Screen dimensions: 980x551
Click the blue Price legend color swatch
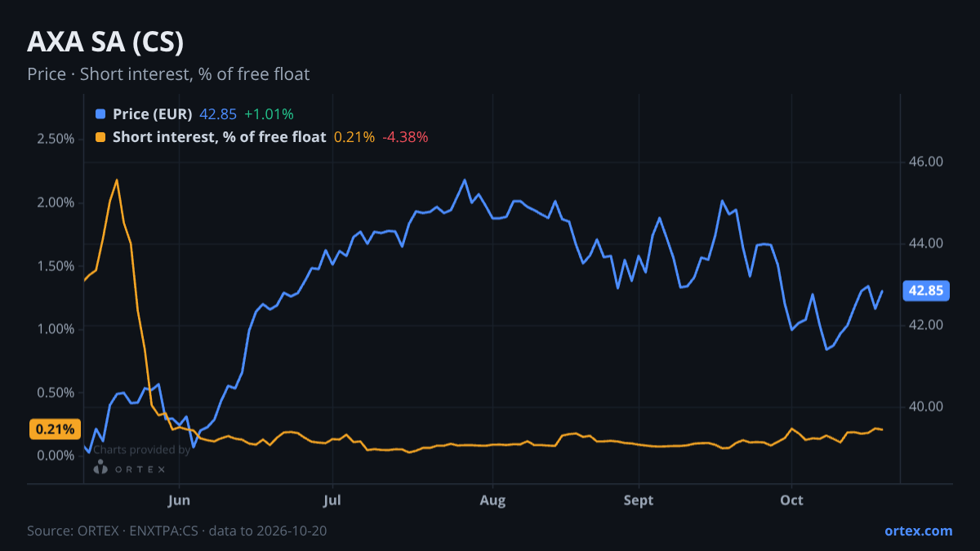click(100, 114)
